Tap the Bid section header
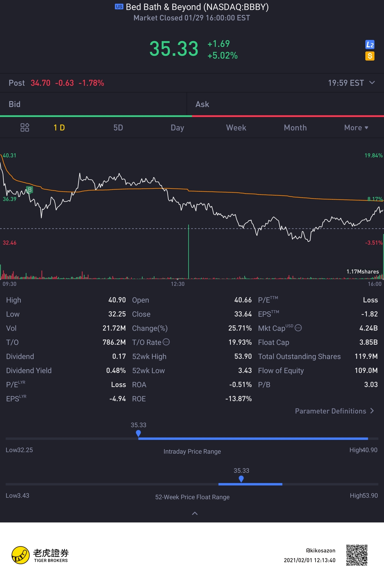This screenshot has width=384, height=588. point(93,104)
